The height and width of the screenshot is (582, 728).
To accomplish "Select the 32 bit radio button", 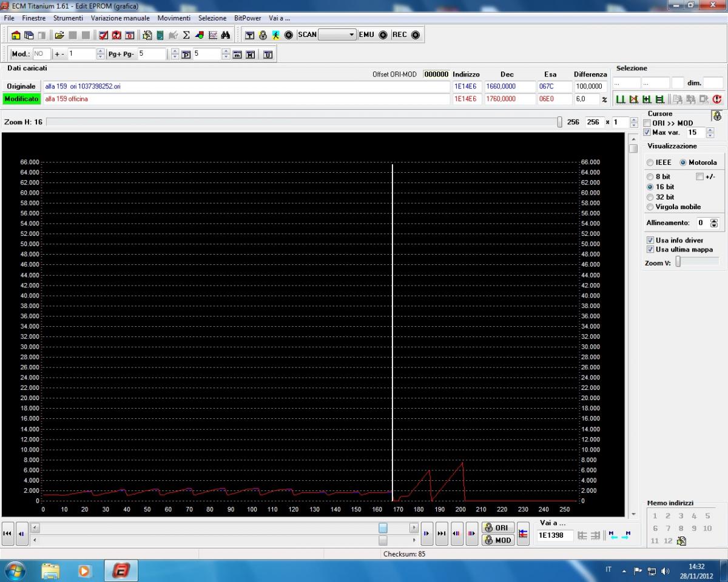I will [650, 197].
